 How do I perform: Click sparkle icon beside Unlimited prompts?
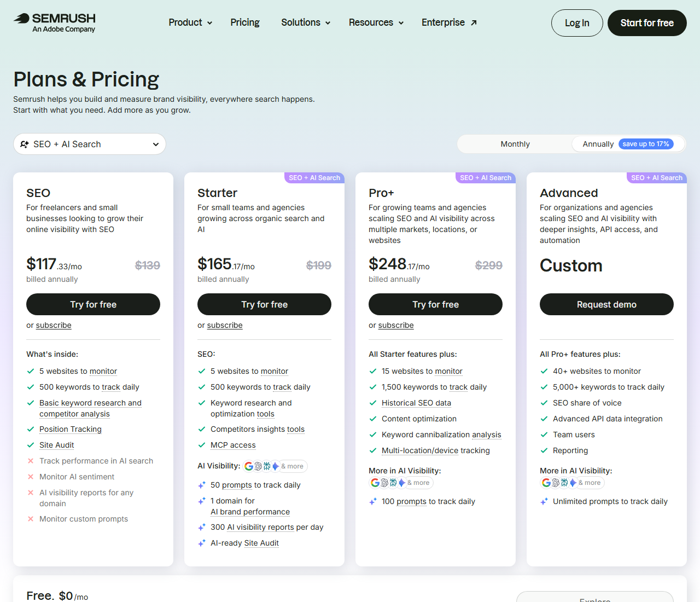[544, 501]
